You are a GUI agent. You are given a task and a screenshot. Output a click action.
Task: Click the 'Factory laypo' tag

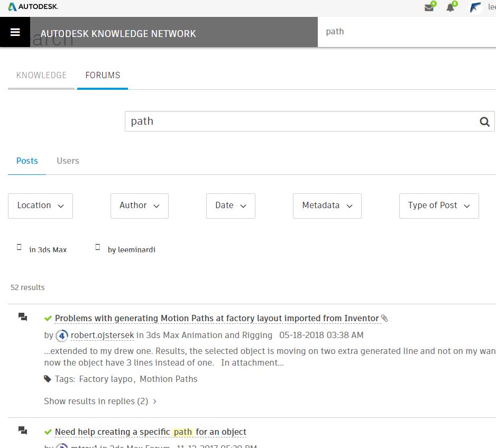(x=106, y=379)
